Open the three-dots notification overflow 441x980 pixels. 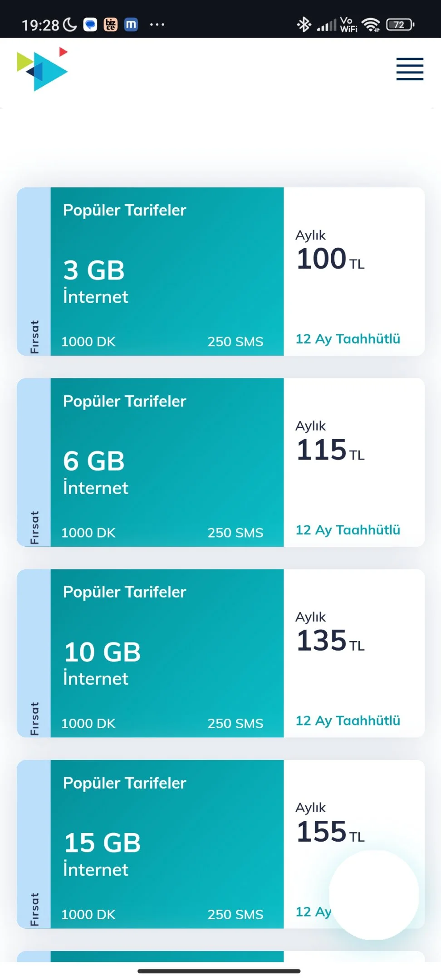[157, 24]
